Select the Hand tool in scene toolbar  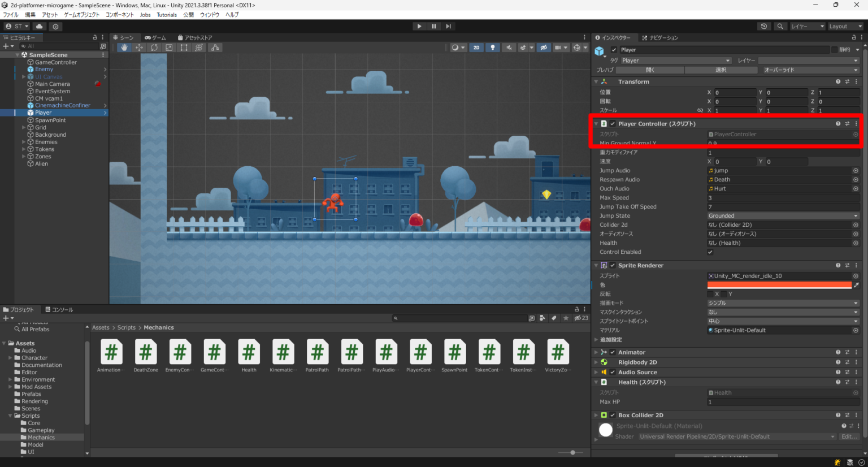(x=124, y=47)
